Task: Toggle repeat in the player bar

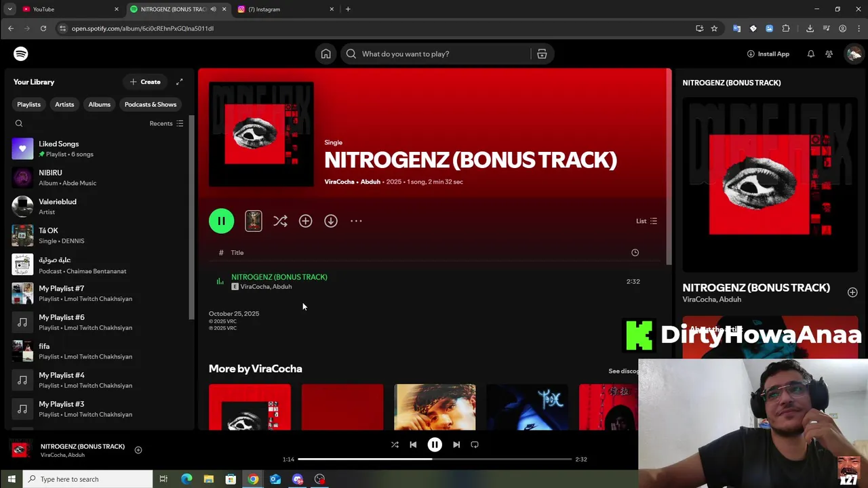Action: pos(475,445)
